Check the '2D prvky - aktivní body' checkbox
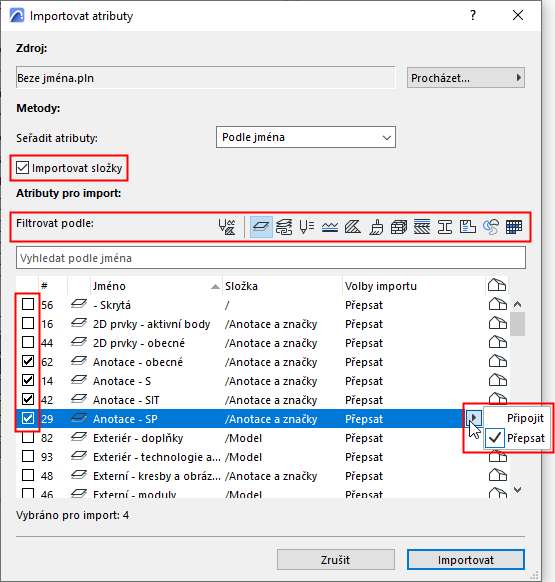 point(28,323)
